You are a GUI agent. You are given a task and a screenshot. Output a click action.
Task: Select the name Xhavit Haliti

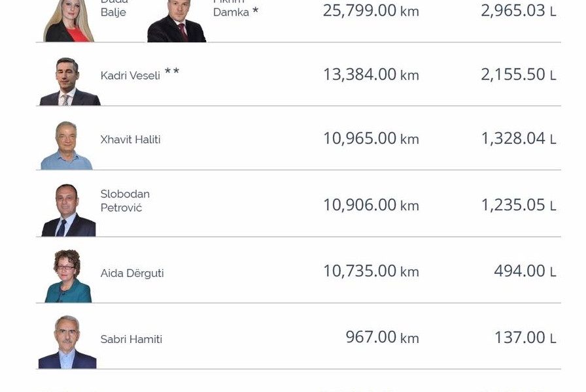(x=130, y=139)
